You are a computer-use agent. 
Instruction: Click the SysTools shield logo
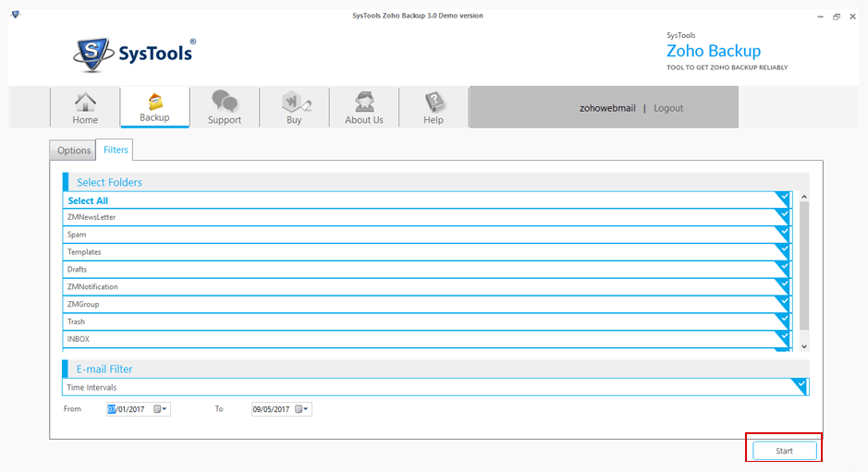coord(92,54)
